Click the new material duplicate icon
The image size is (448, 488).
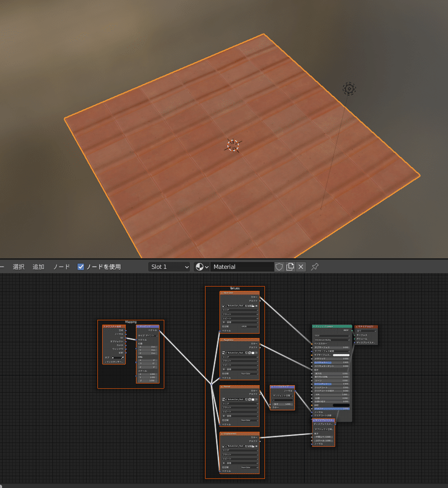coord(290,267)
